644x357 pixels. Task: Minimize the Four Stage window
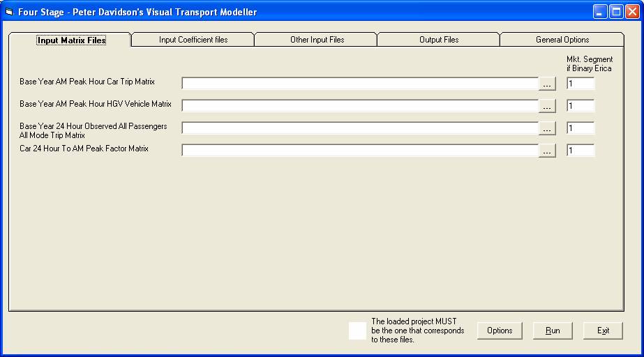(600, 11)
